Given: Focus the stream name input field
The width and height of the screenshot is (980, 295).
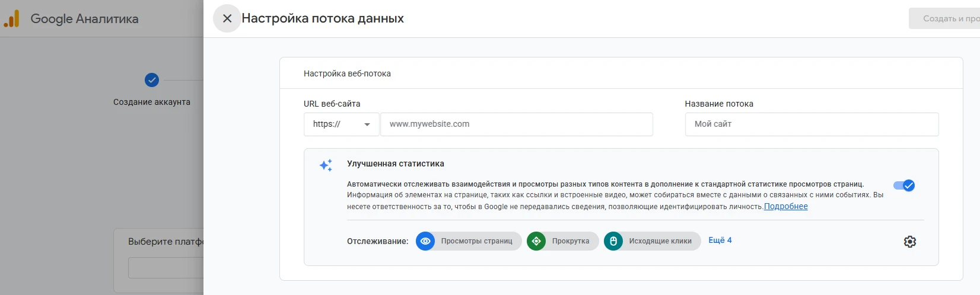Looking at the screenshot, I should click(812, 124).
